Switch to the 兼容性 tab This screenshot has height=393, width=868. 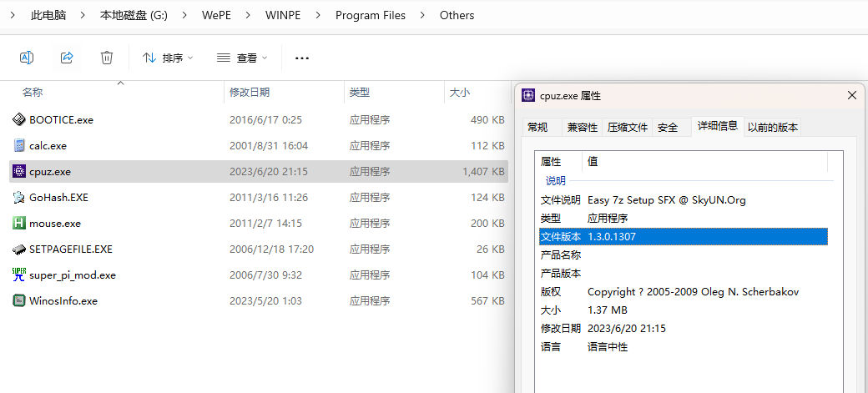point(583,127)
